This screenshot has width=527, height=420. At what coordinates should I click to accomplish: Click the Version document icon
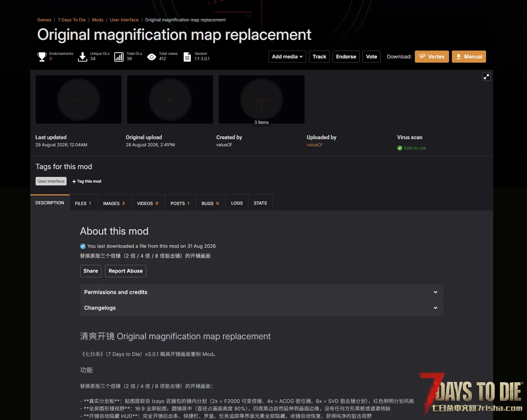187,57
